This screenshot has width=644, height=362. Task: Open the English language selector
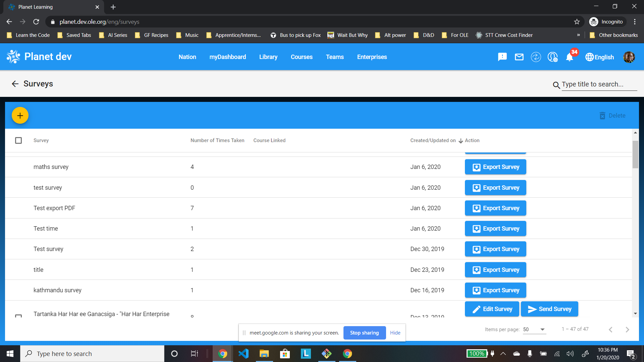pyautogui.click(x=600, y=57)
